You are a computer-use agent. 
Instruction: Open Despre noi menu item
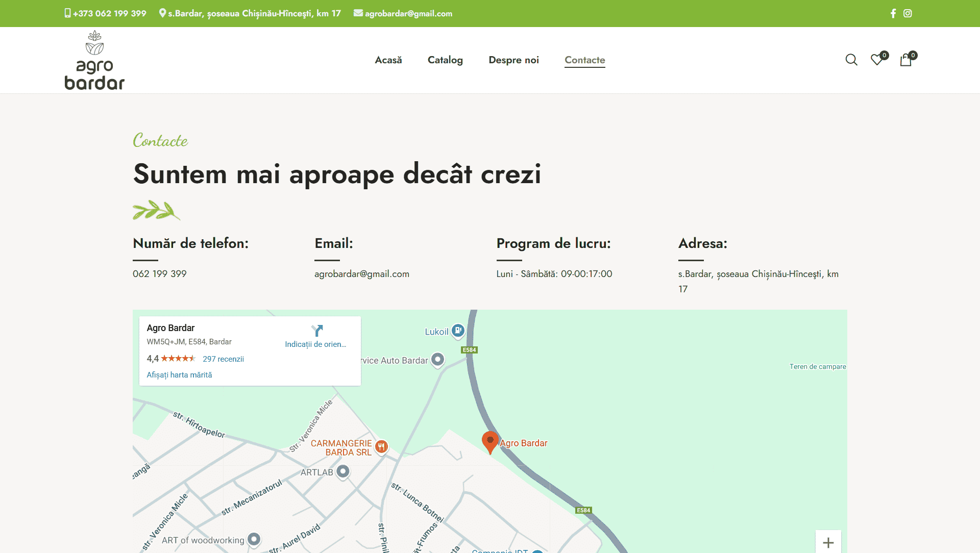(x=513, y=60)
